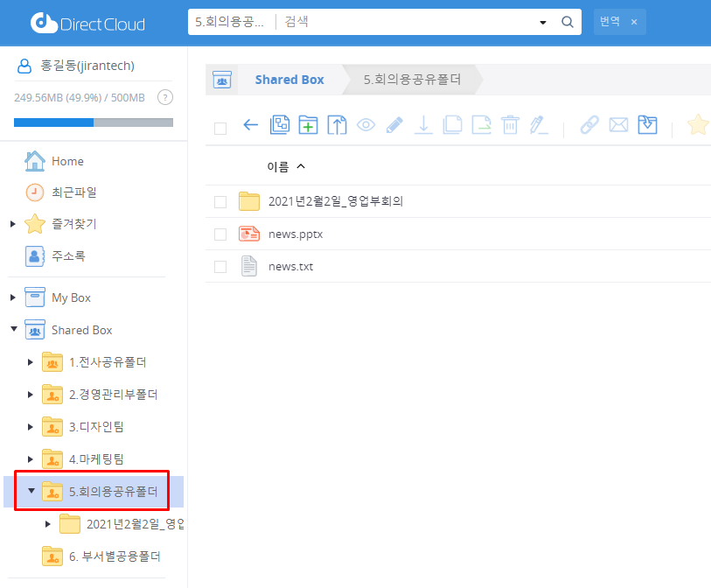
Task: Click the new folder icon
Action: pyautogui.click(x=308, y=125)
